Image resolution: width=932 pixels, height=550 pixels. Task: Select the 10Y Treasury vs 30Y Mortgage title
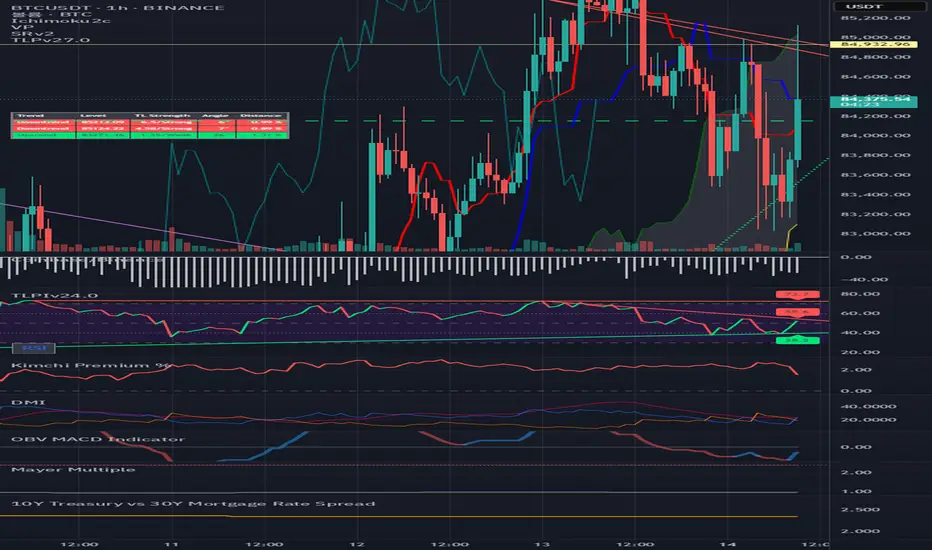(193, 504)
